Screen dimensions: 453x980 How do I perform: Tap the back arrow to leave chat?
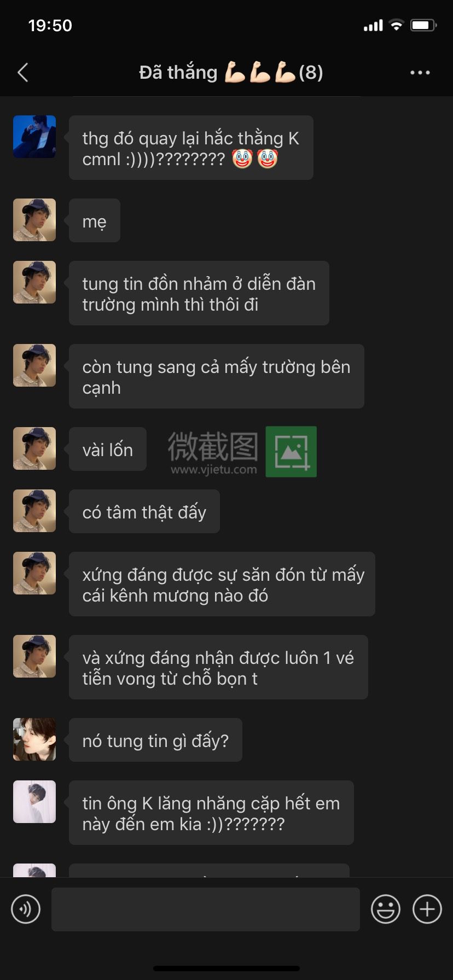[23, 72]
